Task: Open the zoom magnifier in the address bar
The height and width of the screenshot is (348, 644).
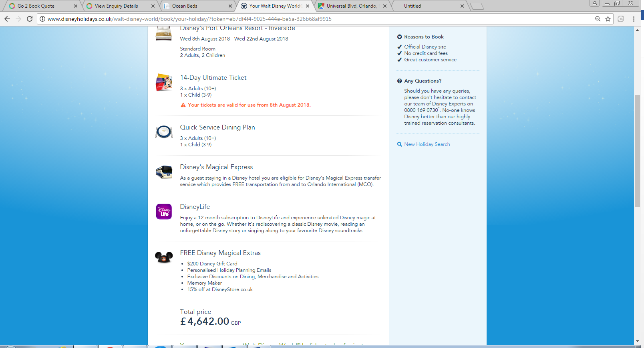Action: pos(598,19)
